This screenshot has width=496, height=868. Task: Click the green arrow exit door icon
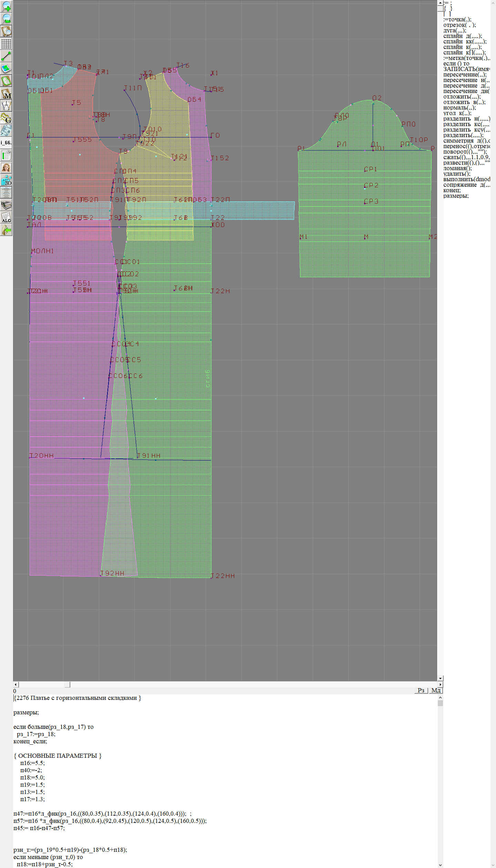point(6,230)
